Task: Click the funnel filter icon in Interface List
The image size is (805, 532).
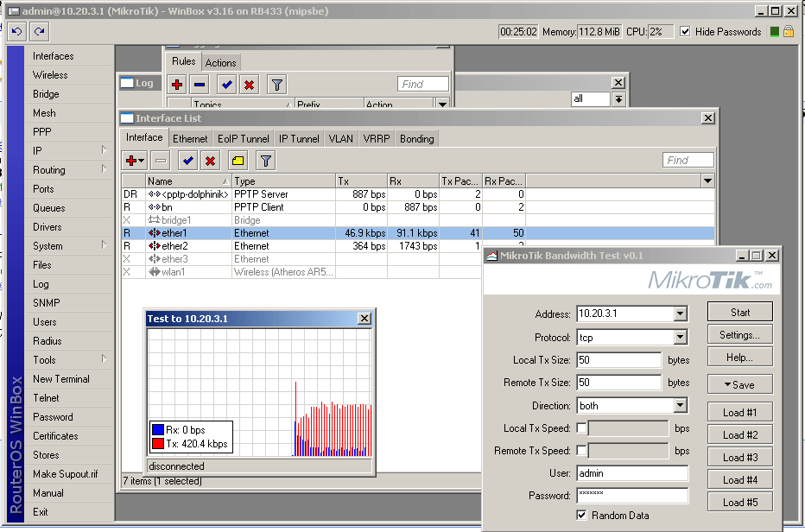Action: pos(266,161)
